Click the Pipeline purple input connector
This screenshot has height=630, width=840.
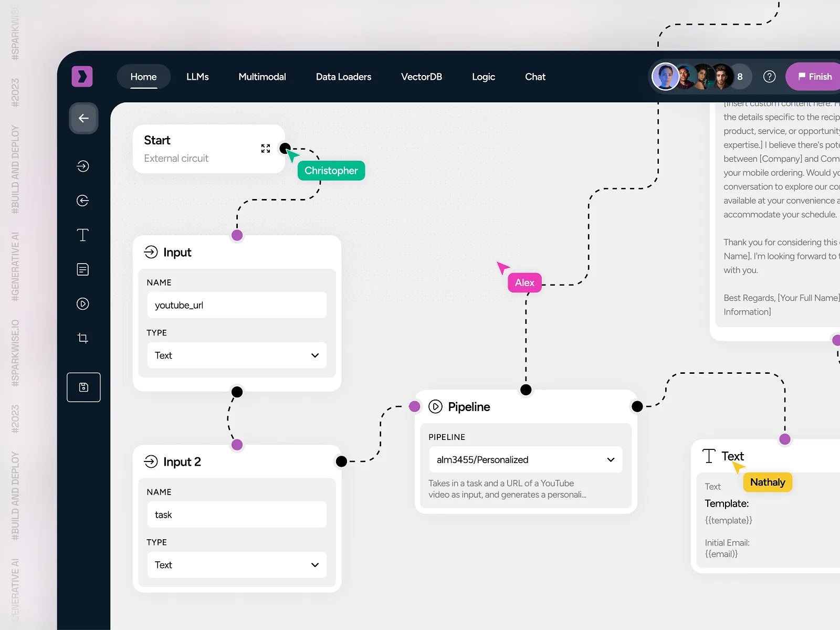(x=415, y=406)
